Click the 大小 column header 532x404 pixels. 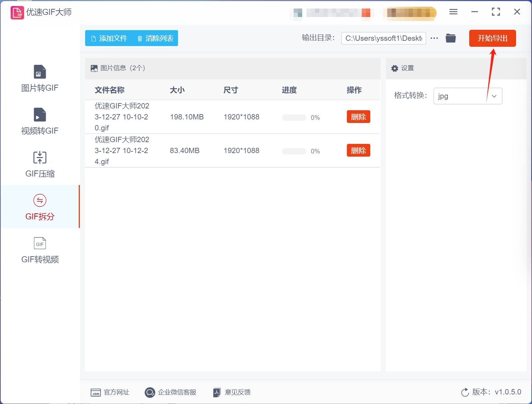click(x=177, y=90)
